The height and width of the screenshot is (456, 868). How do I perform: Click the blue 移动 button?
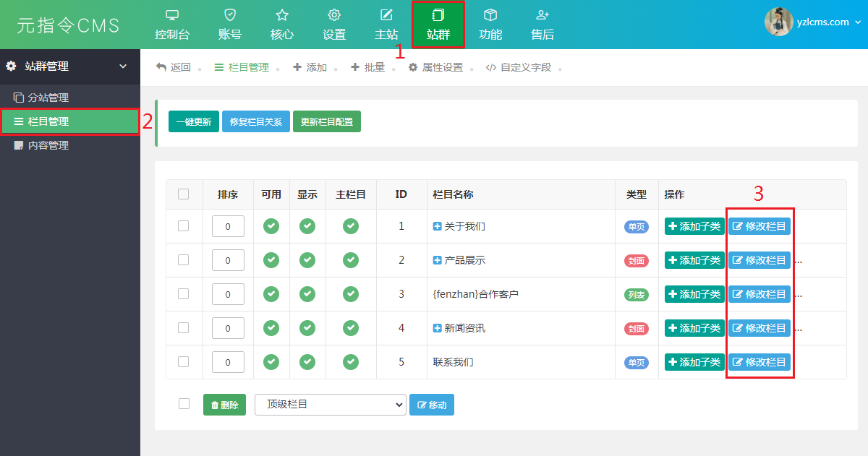click(432, 405)
